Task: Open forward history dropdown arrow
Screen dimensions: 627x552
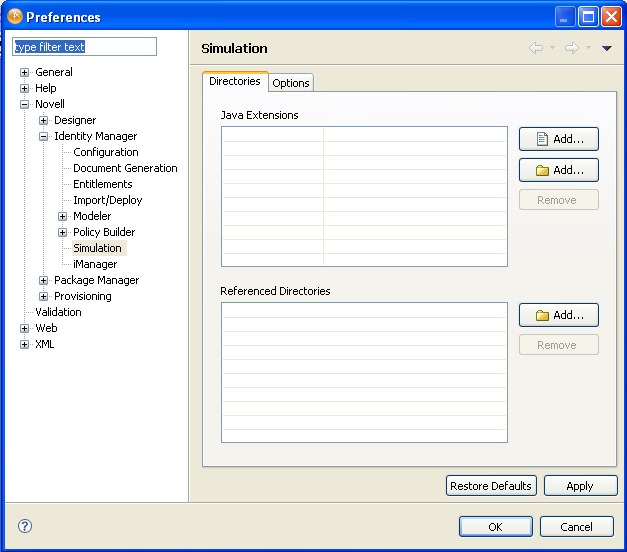Action: coord(588,48)
